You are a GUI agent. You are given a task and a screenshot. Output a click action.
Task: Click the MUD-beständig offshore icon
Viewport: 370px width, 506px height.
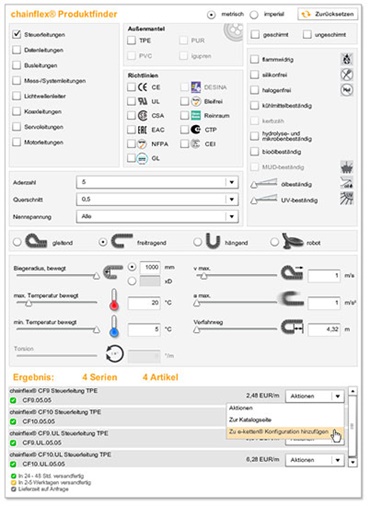pyautogui.click(x=347, y=167)
